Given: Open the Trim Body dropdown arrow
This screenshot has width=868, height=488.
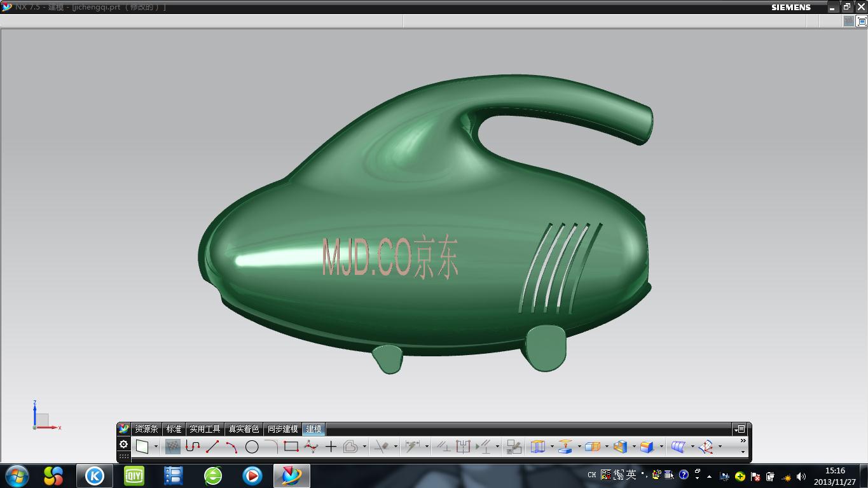Looking at the screenshot, I should coord(607,447).
